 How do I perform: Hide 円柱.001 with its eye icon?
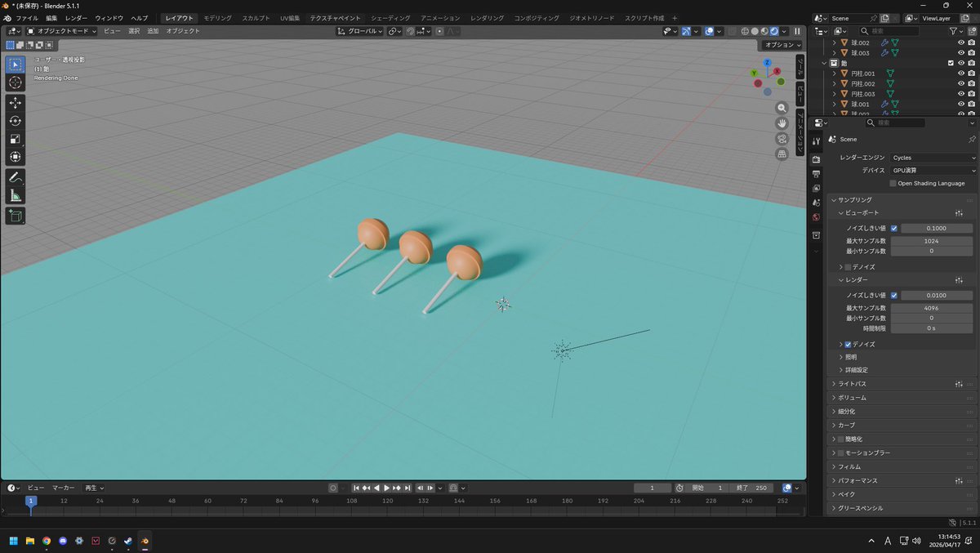(x=961, y=74)
